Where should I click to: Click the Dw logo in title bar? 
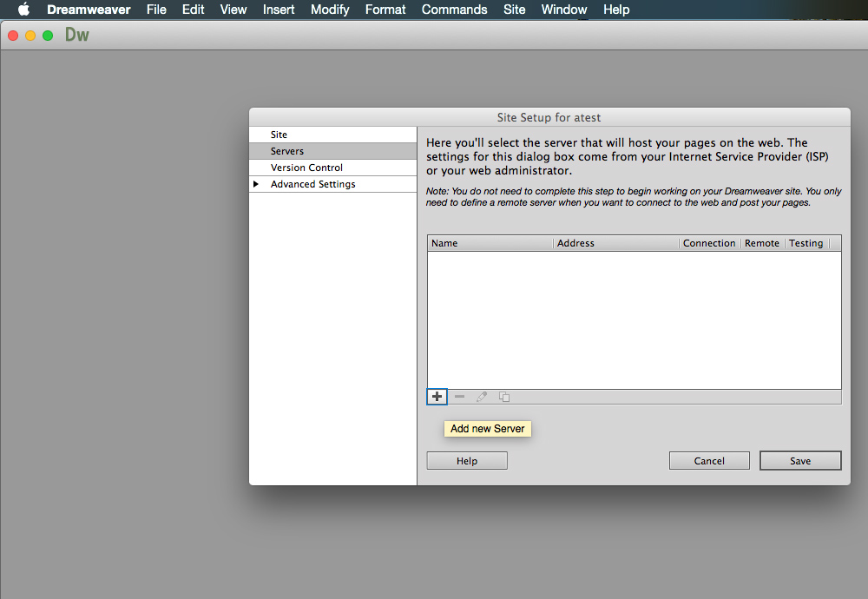pos(77,36)
